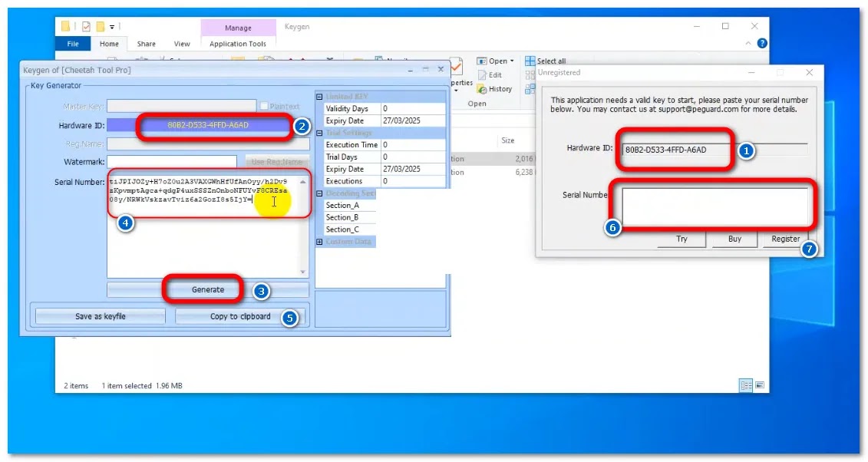Click the Limited KEY Expiry Date value

(413, 120)
